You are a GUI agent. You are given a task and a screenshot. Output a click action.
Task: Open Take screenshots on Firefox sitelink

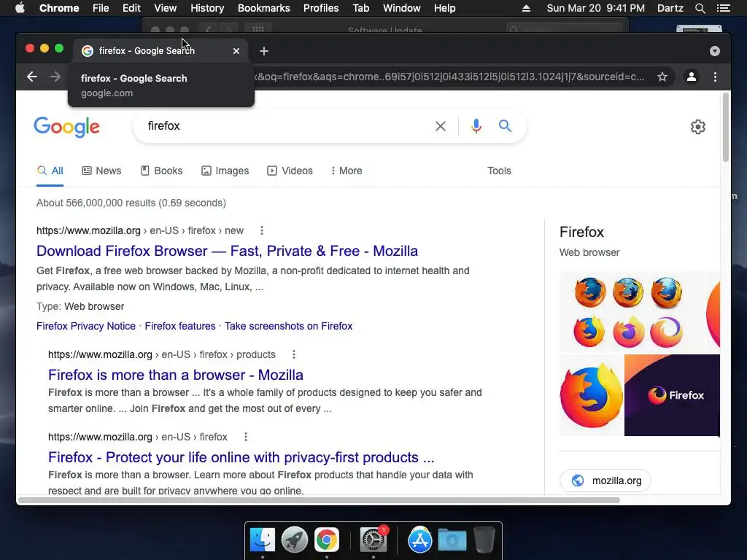pos(289,326)
